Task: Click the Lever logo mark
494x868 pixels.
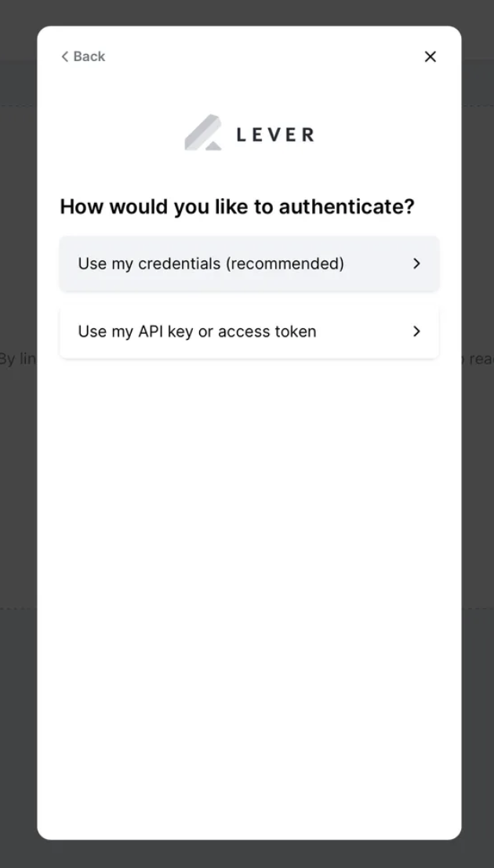Action: click(203, 132)
